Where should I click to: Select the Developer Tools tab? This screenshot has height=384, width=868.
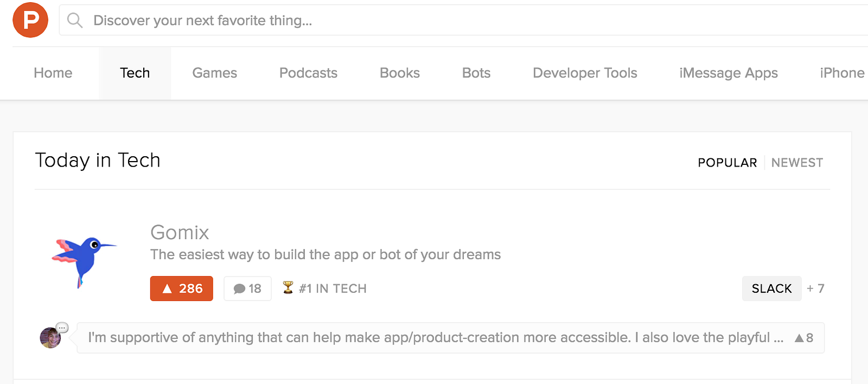point(585,73)
